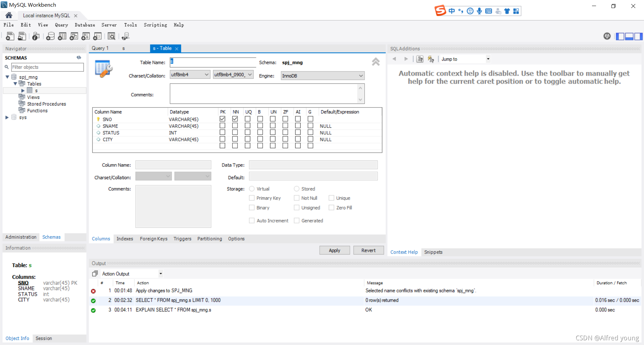Image resolution: width=644 pixels, height=345 pixels.
Task: Check UN checkbox for STATUS column
Action: point(273,132)
